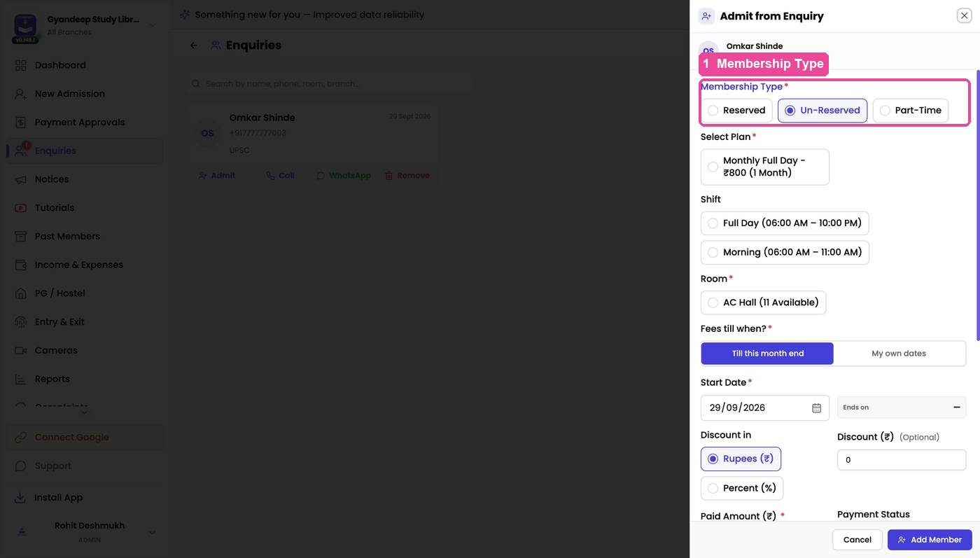
Task: Select the Reserved membership type
Action: [736, 111]
